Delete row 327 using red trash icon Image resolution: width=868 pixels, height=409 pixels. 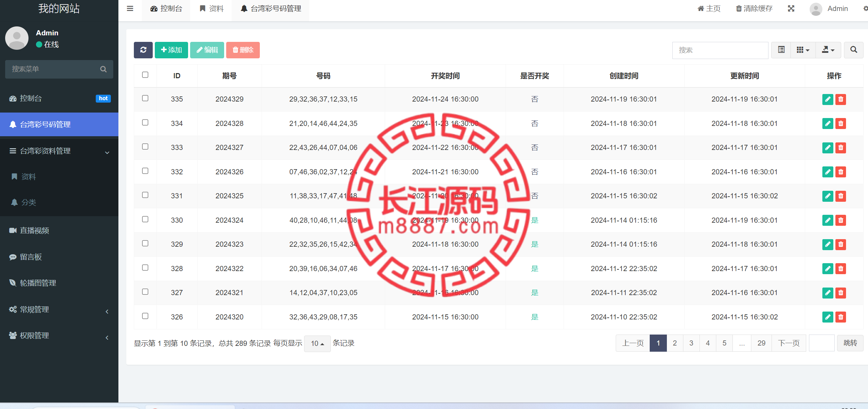pyautogui.click(x=841, y=293)
